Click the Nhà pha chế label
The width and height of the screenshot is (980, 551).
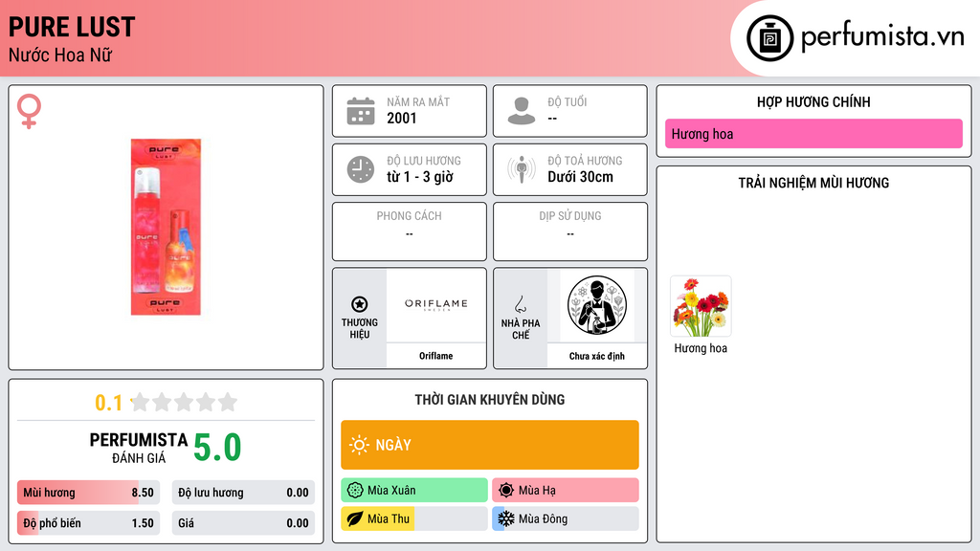point(520,329)
